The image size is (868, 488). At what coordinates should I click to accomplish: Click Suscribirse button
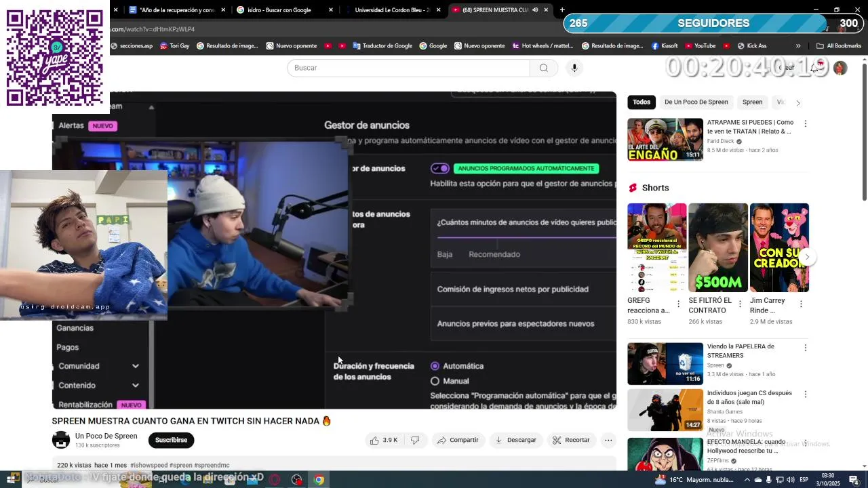tap(171, 440)
